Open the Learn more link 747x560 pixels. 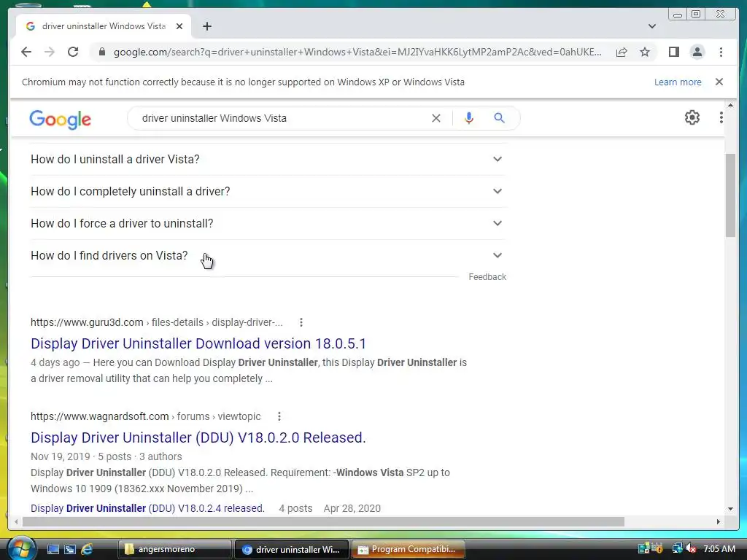tap(678, 82)
